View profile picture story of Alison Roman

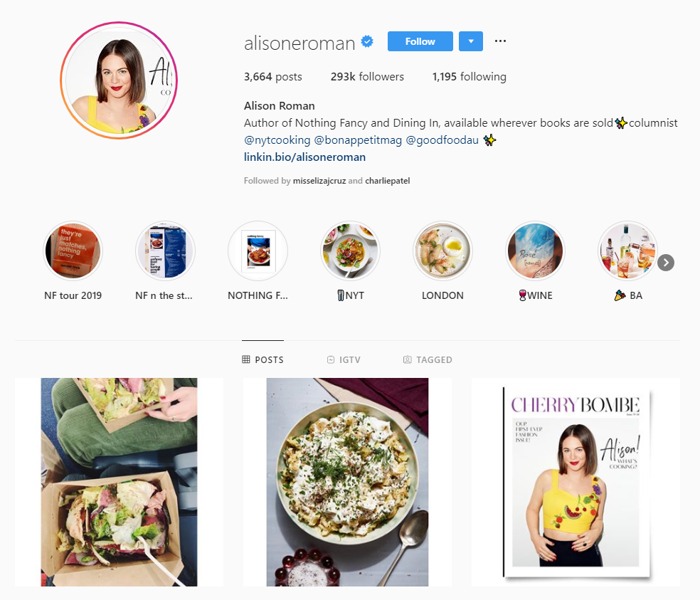point(119,80)
